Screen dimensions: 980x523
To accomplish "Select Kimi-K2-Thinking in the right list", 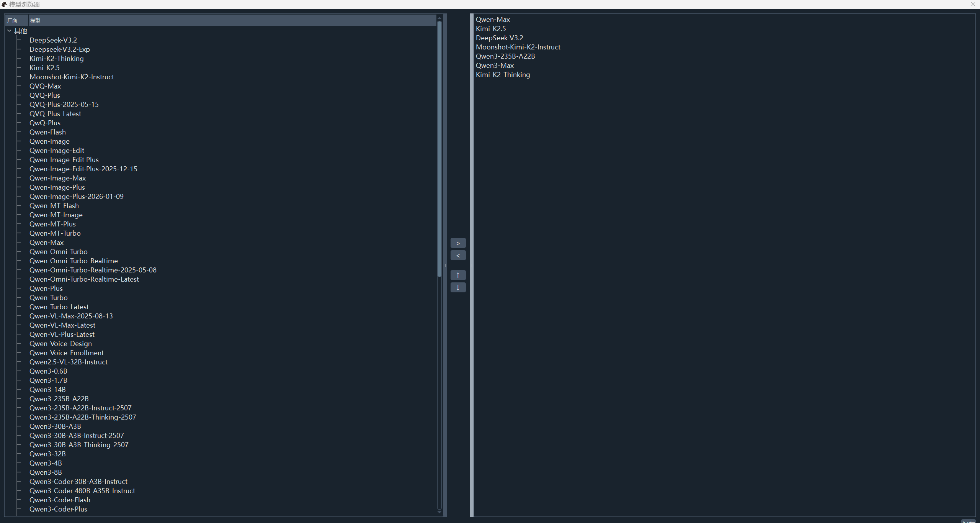I will [503, 75].
